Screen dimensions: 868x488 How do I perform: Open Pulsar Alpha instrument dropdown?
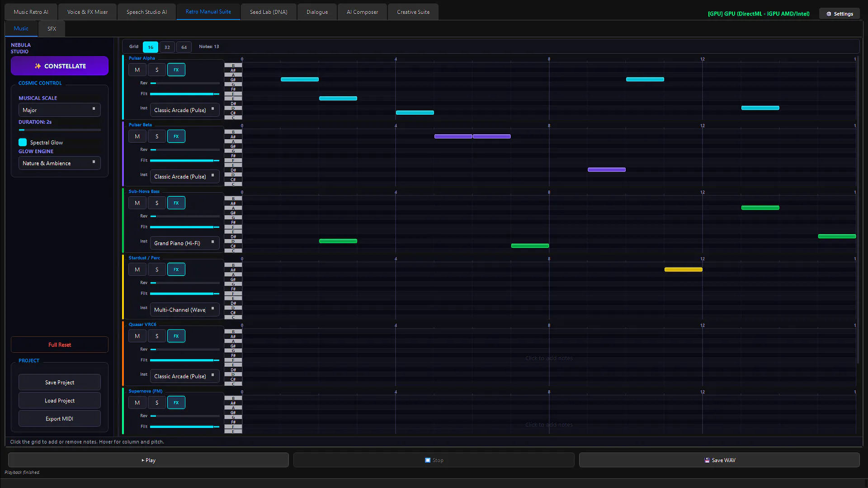[184, 110]
